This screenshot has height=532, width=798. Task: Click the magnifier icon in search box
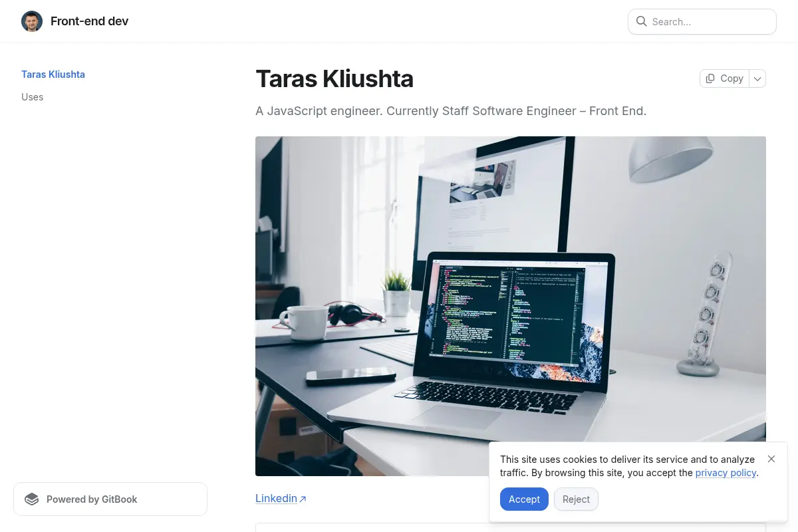642,21
